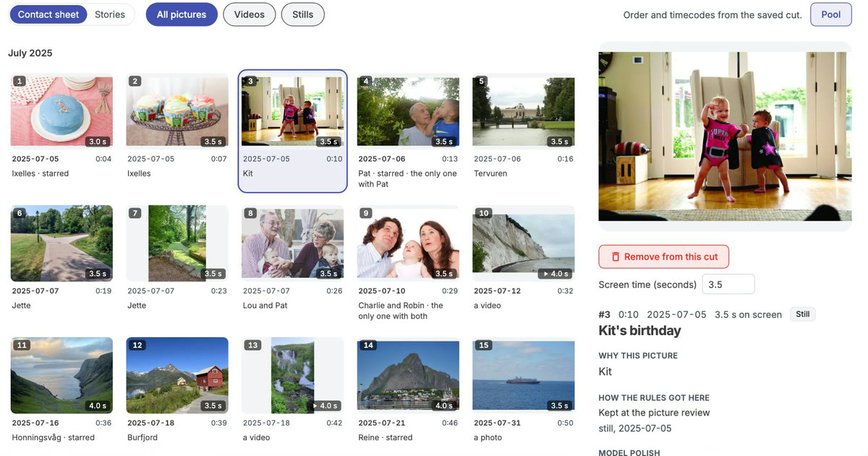The image size is (868, 456).
Task: Click the 0:13 timecode under Pat picture
Action: pyautogui.click(x=450, y=159)
